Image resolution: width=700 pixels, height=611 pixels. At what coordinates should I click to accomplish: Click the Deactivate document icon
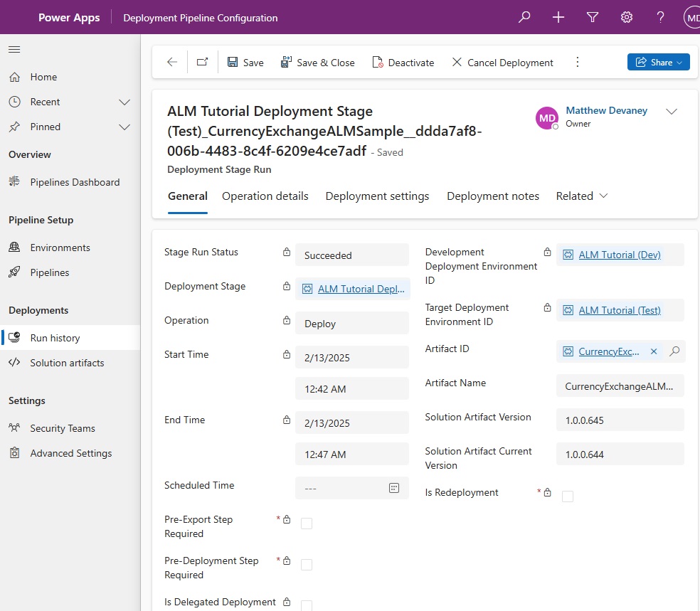[x=378, y=62]
